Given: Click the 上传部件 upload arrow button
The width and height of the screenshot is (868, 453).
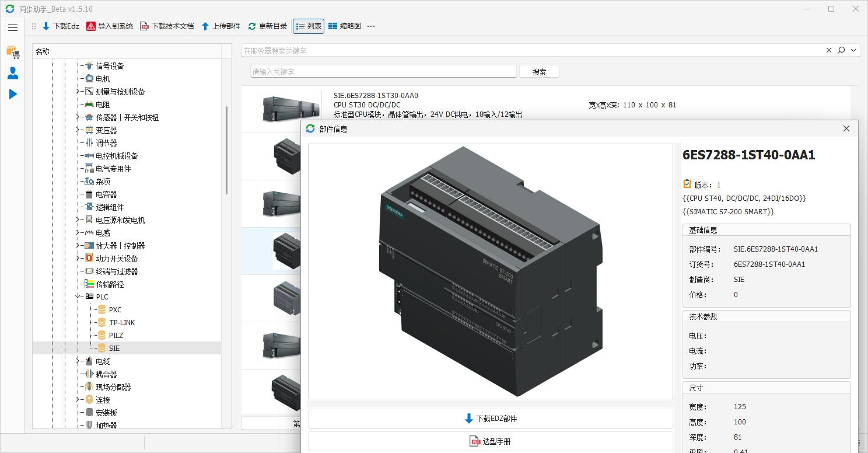Looking at the screenshot, I should click(220, 26).
